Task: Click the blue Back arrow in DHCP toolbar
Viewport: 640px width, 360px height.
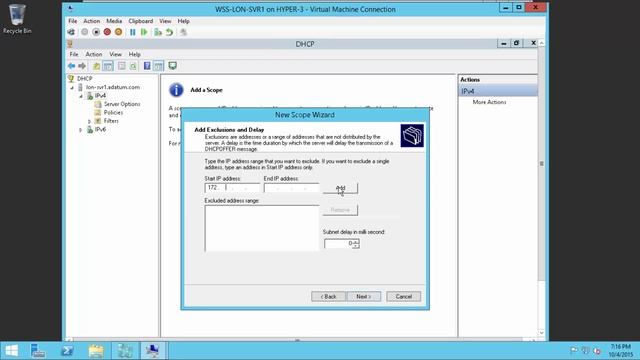Action: 71,66
